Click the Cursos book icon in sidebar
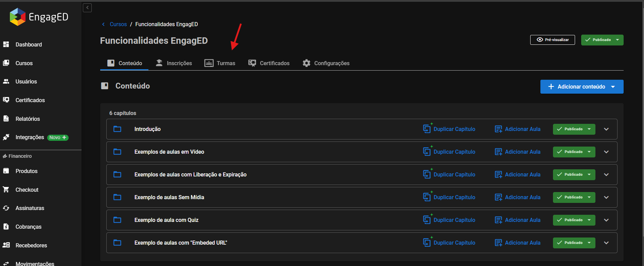Screen dimensions: 644x266 [x=6, y=63]
